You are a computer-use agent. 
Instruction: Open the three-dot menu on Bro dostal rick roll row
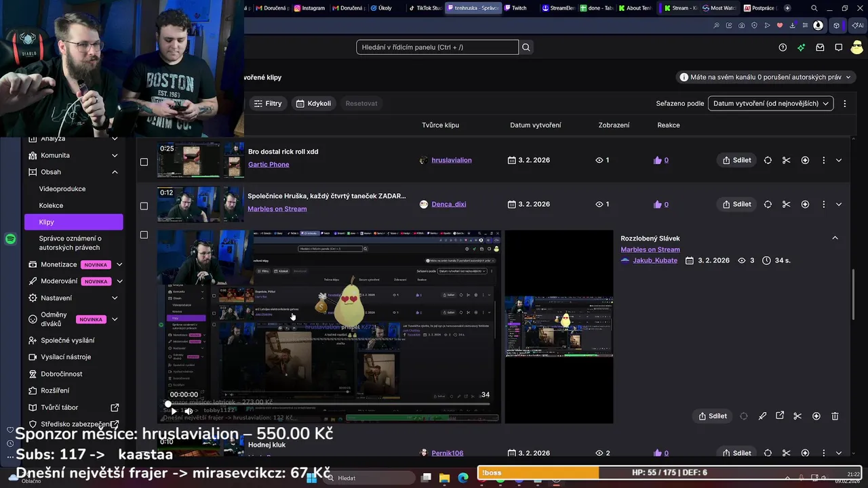click(823, 161)
